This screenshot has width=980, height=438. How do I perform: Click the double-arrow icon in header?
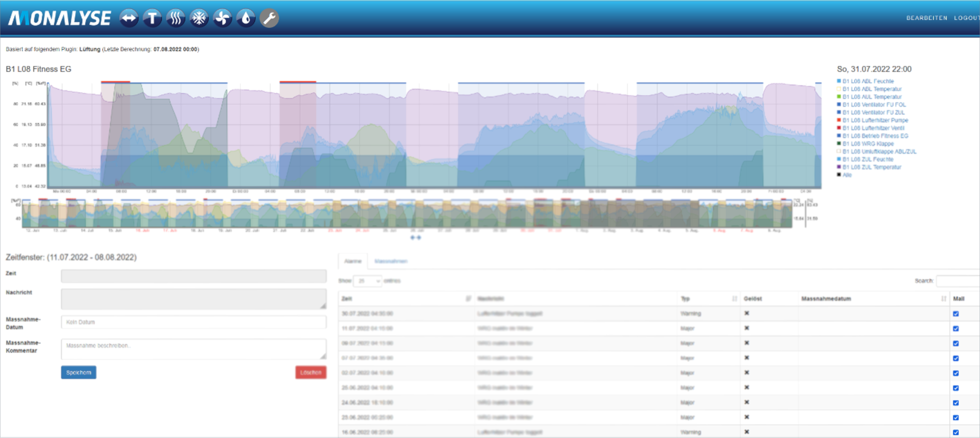click(128, 18)
